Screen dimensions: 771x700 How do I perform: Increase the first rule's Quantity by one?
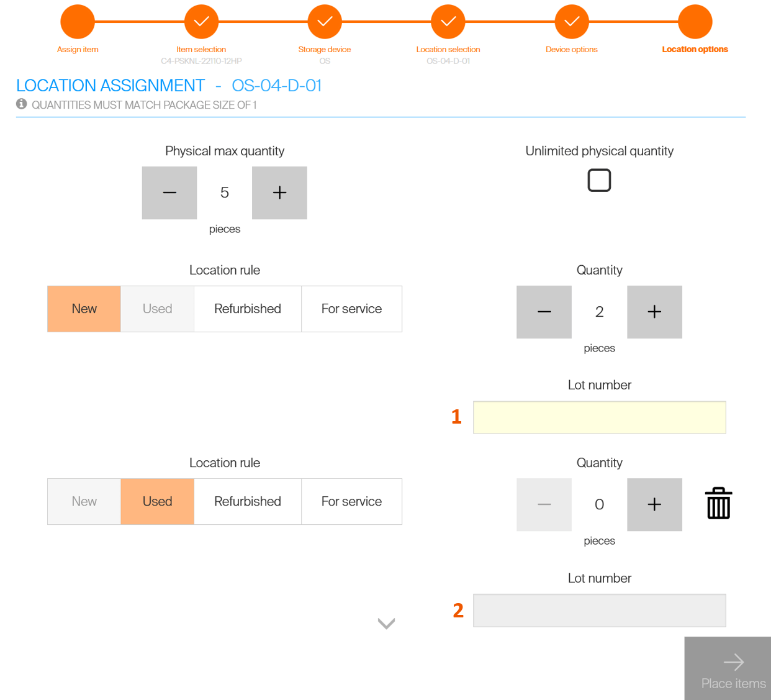tap(654, 312)
